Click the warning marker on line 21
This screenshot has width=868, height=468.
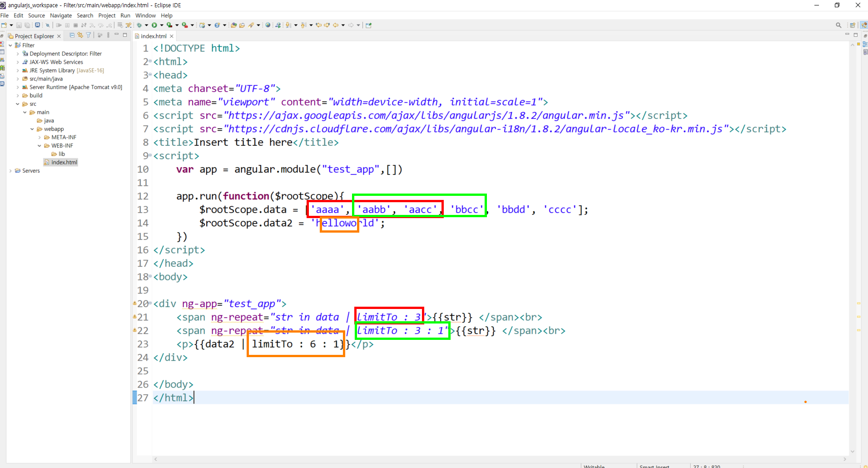click(134, 317)
